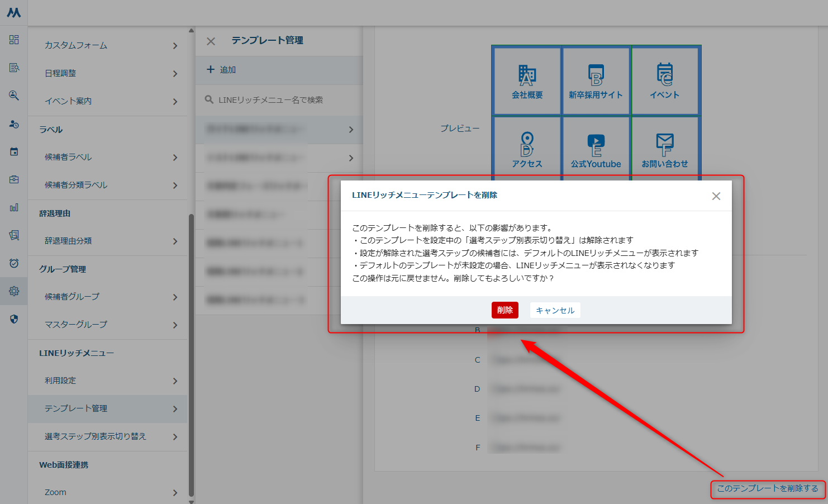
Task: Expand the カスタムフォーム menu item
Action: click(x=109, y=45)
